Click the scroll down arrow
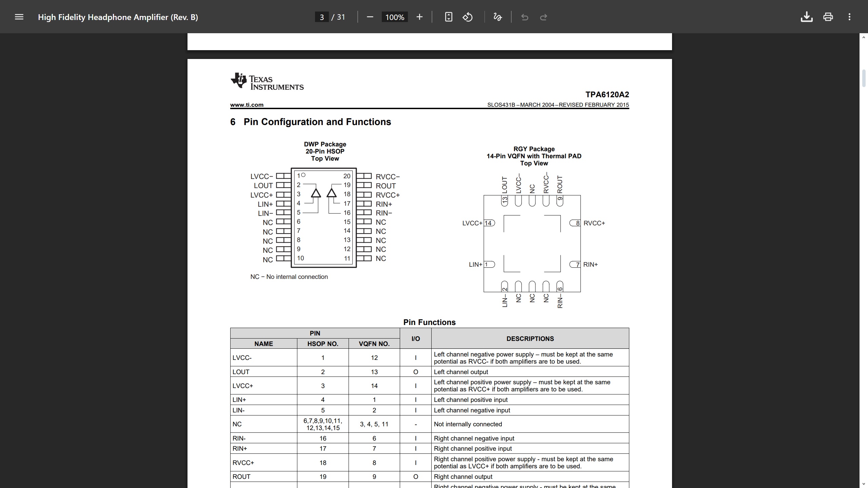This screenshot has width=868, height=488. pyautogui.click(x=864, y=484)
